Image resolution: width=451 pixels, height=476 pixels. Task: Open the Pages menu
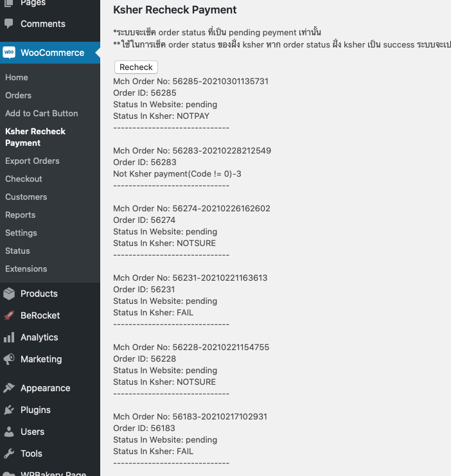pos(33,3)
